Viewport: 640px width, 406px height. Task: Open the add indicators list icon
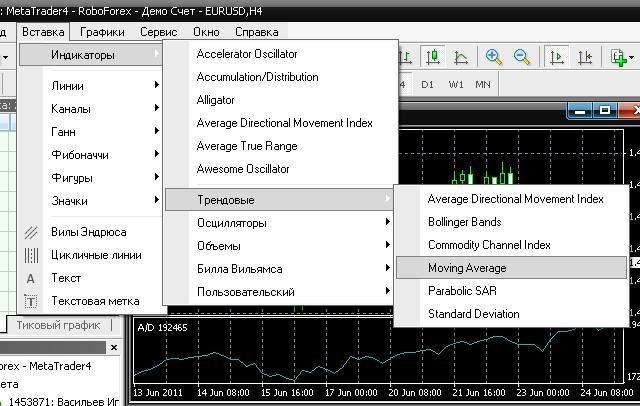pos(619,57)
